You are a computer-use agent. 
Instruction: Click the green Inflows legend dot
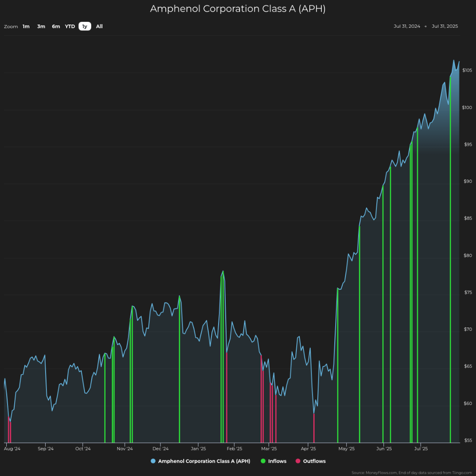click(263, 461)
